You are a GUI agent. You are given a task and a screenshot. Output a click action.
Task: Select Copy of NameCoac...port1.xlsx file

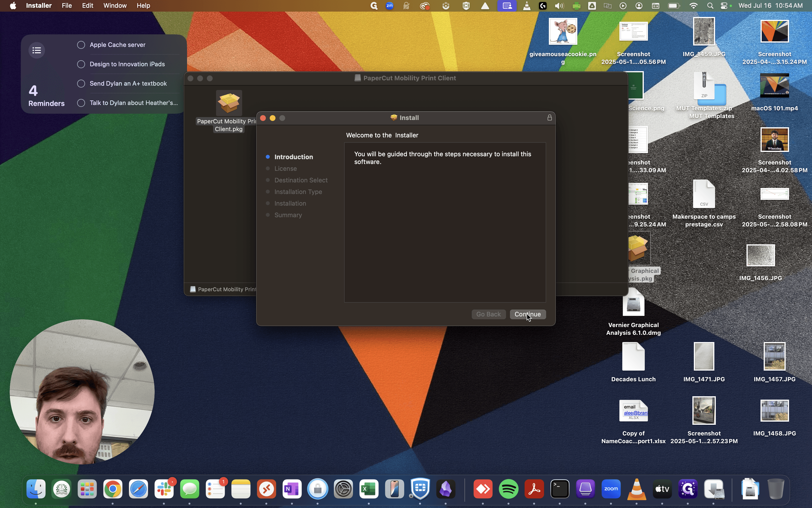633,411
